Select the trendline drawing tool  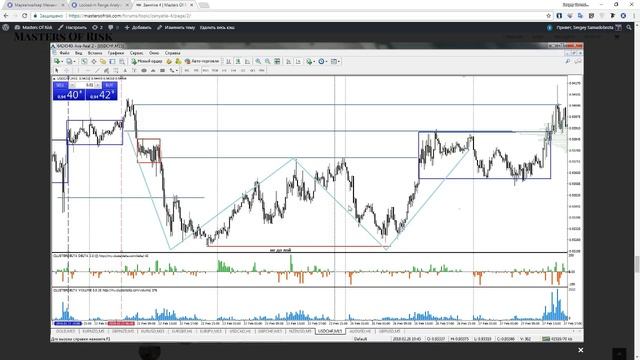(98, 70)
